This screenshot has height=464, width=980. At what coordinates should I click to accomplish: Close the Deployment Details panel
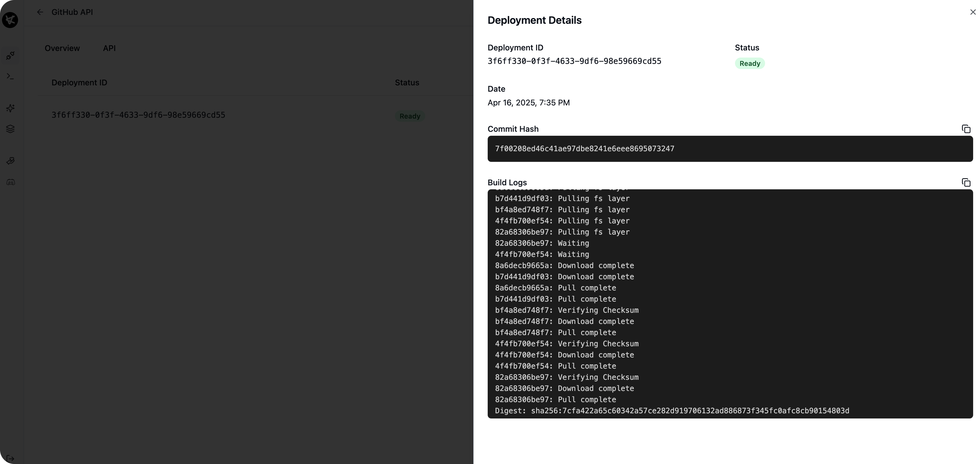(973, 12)
